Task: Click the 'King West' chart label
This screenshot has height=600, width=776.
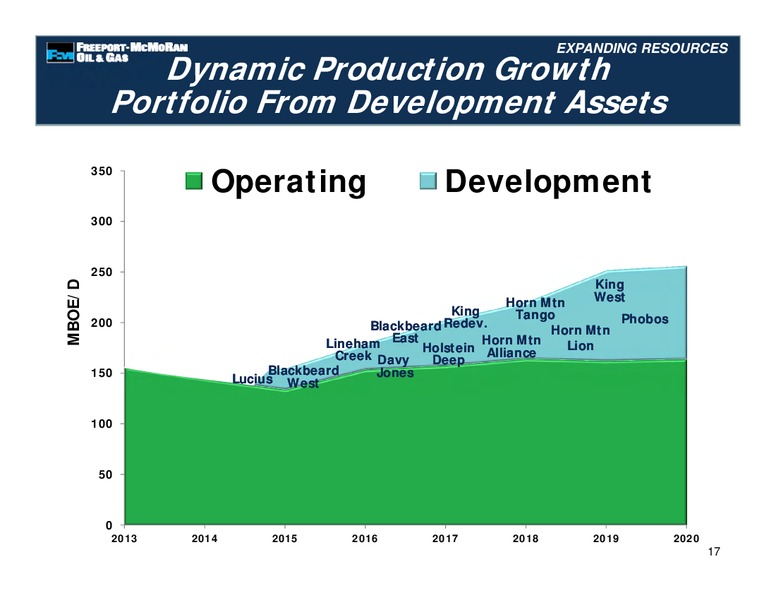Action: [609, 291]
